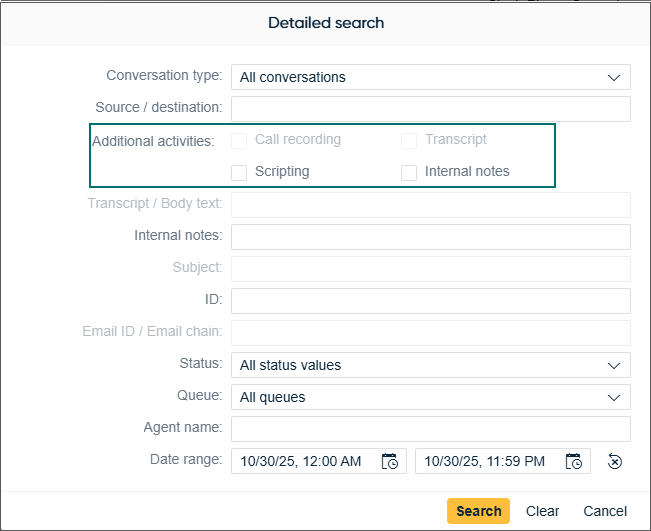651x531 pixels.
Task: Click the reset date range icon
Action: pos(615,461)
